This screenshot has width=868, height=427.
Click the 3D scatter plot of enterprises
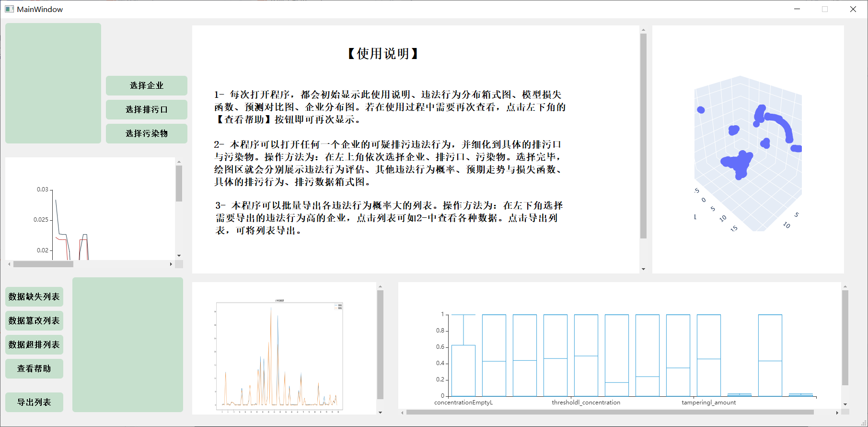pyautogui.click(x=748, y=154)
